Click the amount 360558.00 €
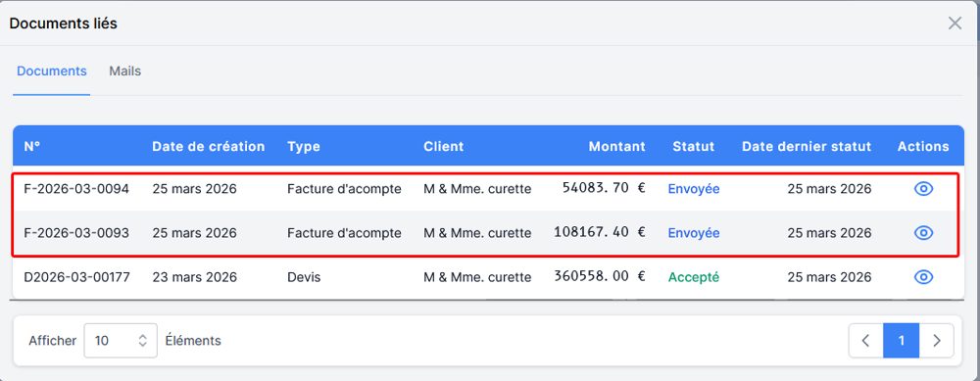This screenshot has height=381, width=980. (600, 276)
